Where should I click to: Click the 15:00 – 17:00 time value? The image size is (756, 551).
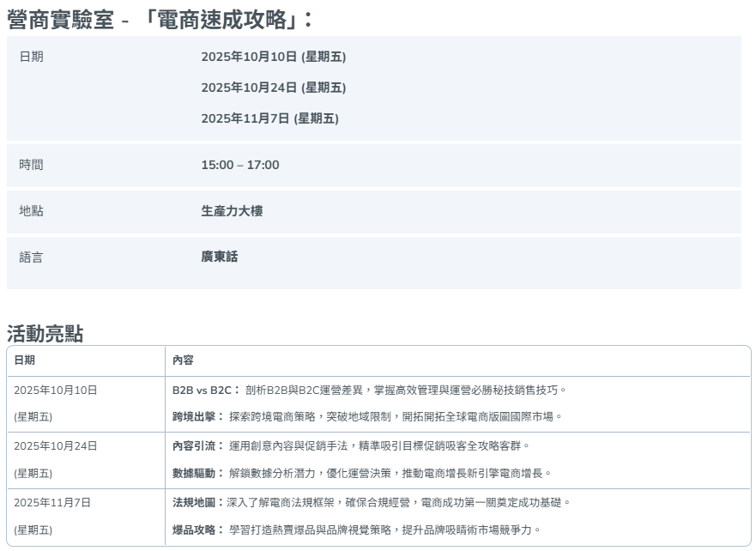(239, 165)
